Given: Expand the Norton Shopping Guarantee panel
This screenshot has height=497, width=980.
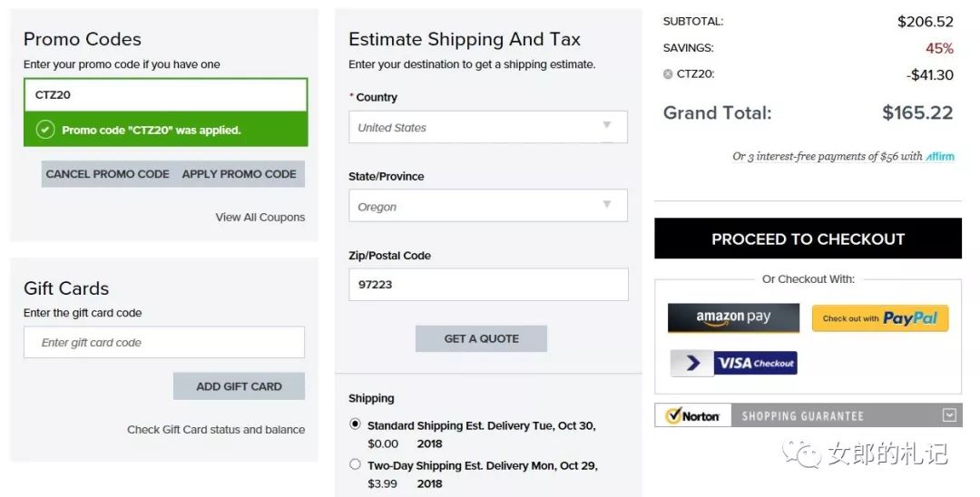Looking at the screenshot, I should coord(949,415).
